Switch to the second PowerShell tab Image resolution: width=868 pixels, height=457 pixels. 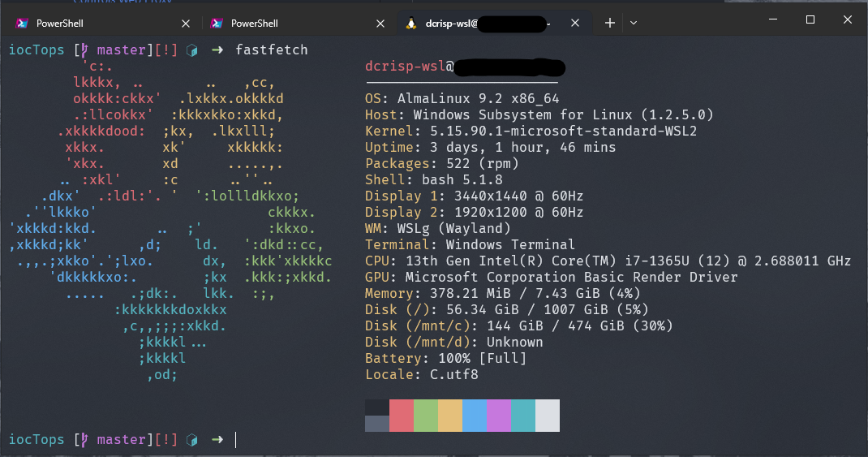(297, 24)
